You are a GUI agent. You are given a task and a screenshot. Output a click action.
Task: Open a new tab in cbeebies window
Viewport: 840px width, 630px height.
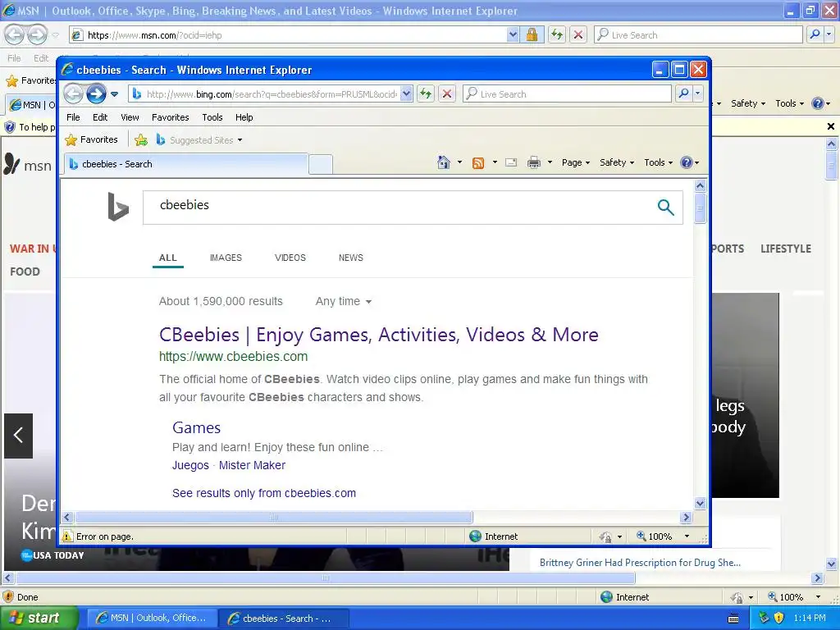pos(321,164)
